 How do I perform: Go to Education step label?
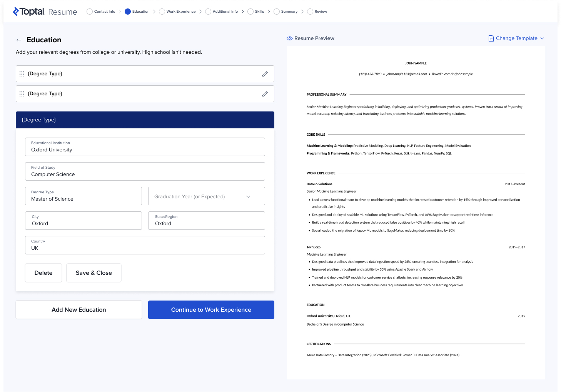[x=141, y=12]
